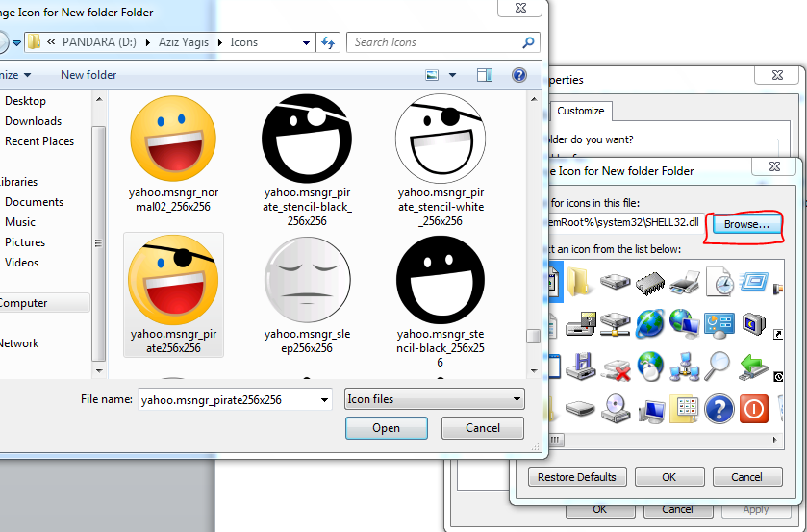Select the magnifying glass icon in icon list

(x=718, y=367)
